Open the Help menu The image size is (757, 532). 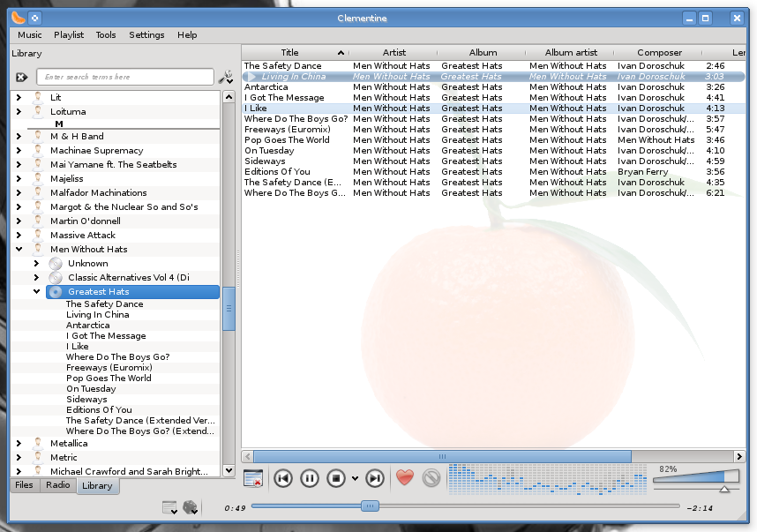tap(187, 34)
